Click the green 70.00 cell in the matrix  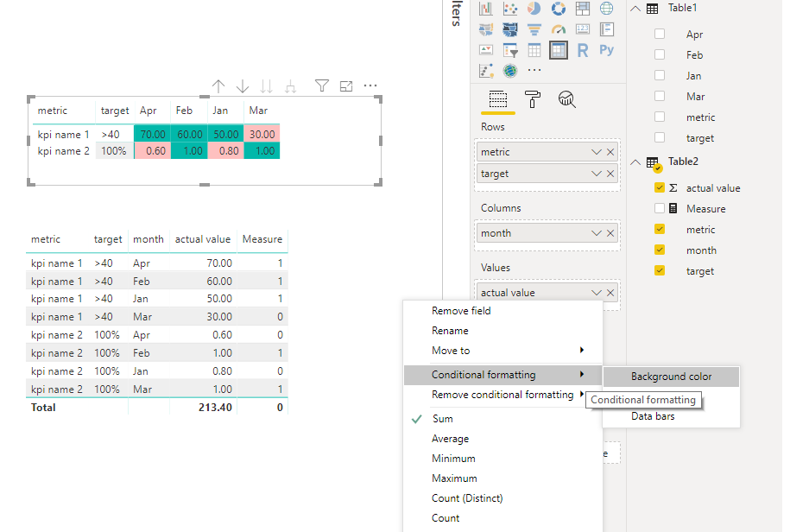[x=152, y=134]
